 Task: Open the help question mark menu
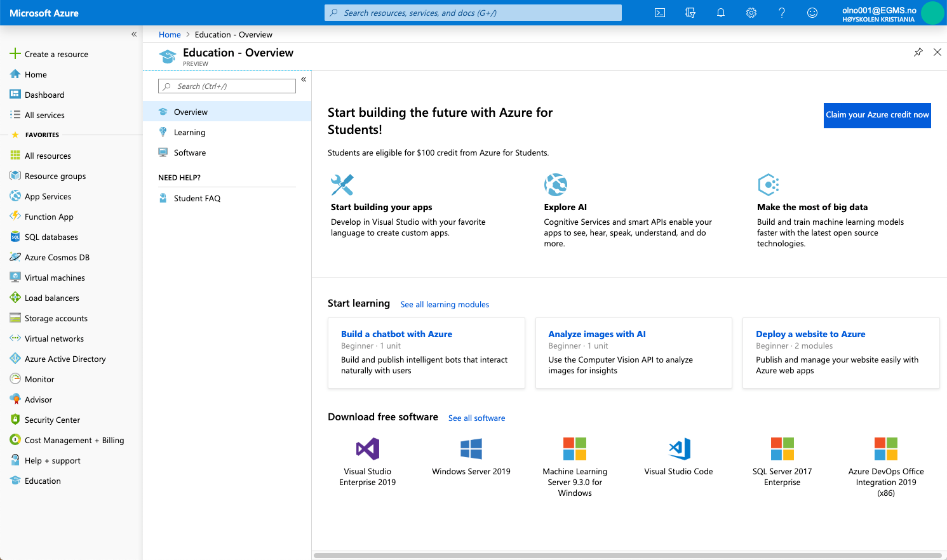click(x=782, y=13)
